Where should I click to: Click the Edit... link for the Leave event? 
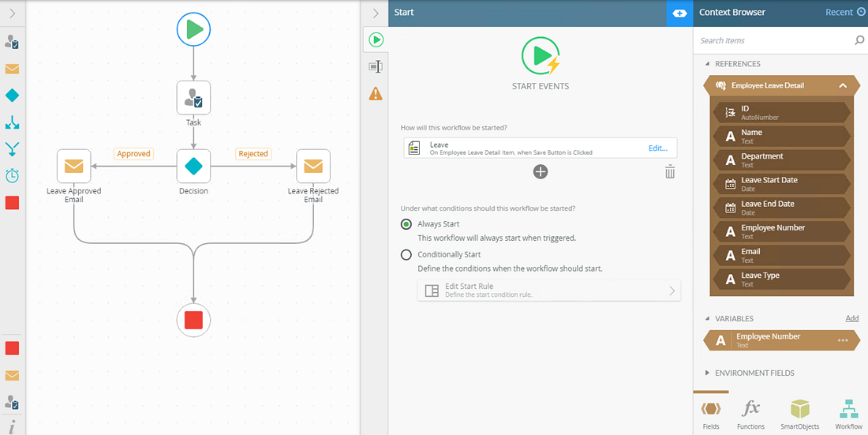(657, 148)
